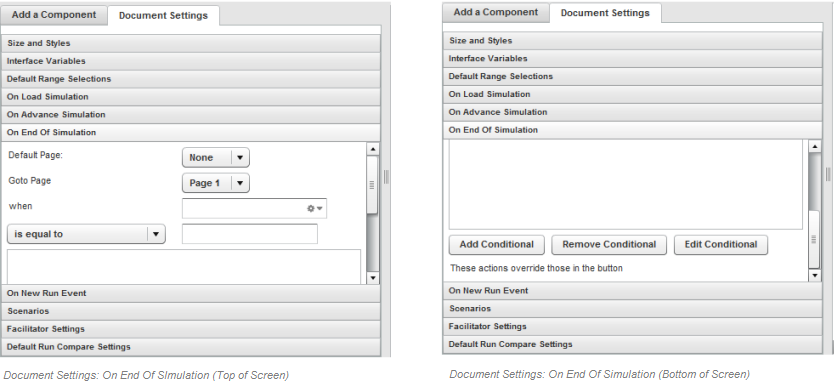Expand Default Run Compare Settings in the left panel
The height and width of the screenshot is (392, 836).
click(190, 347)
